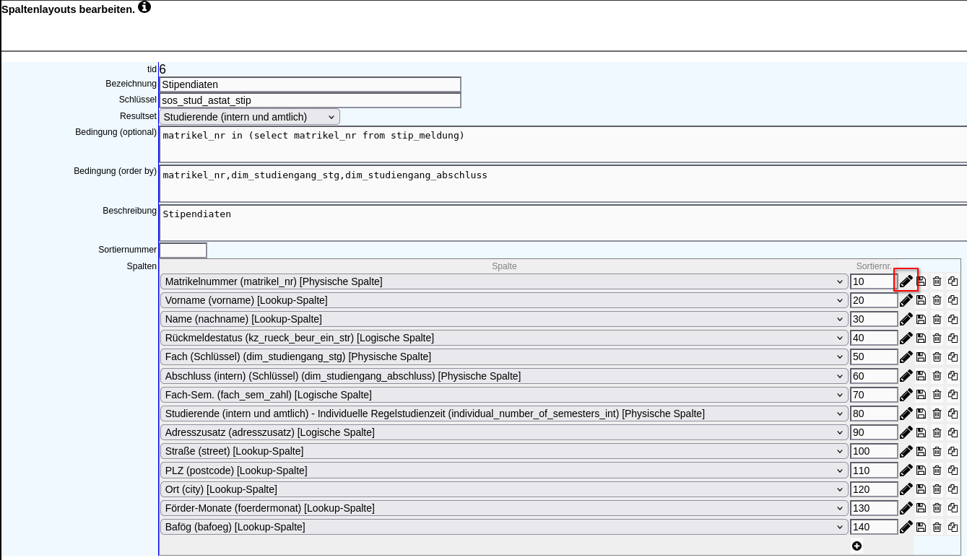Expand the Straße (street) column dropdown

(503, 451)
